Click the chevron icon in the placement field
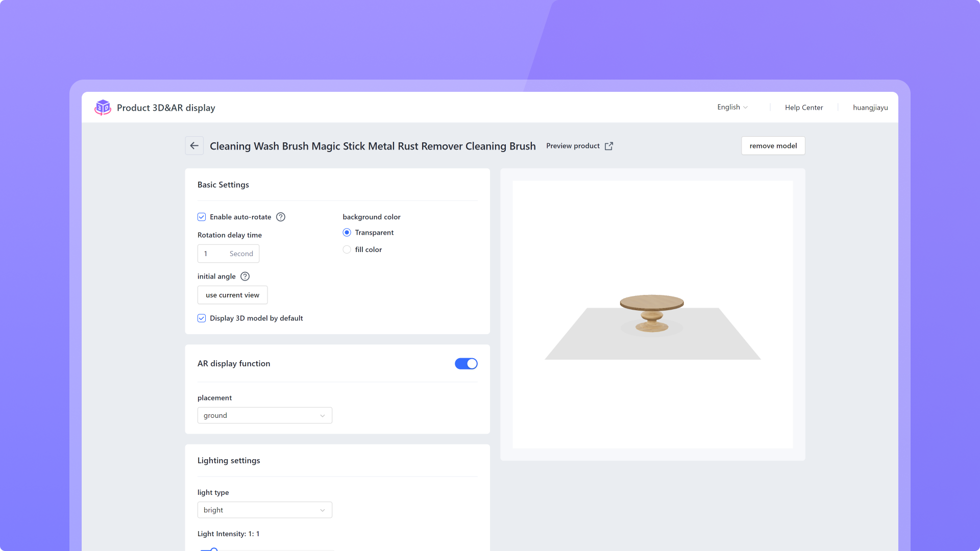980x551 pixels. 323,416
